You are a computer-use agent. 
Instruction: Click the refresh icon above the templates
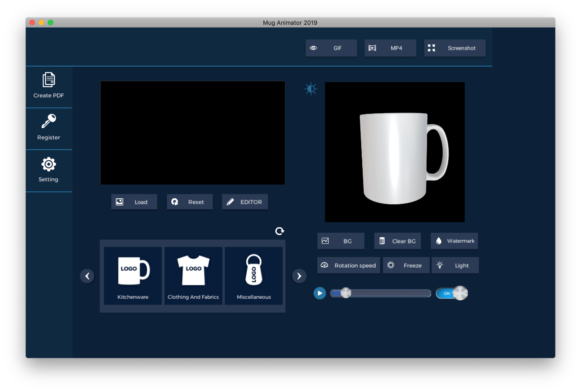pos(279,231)
